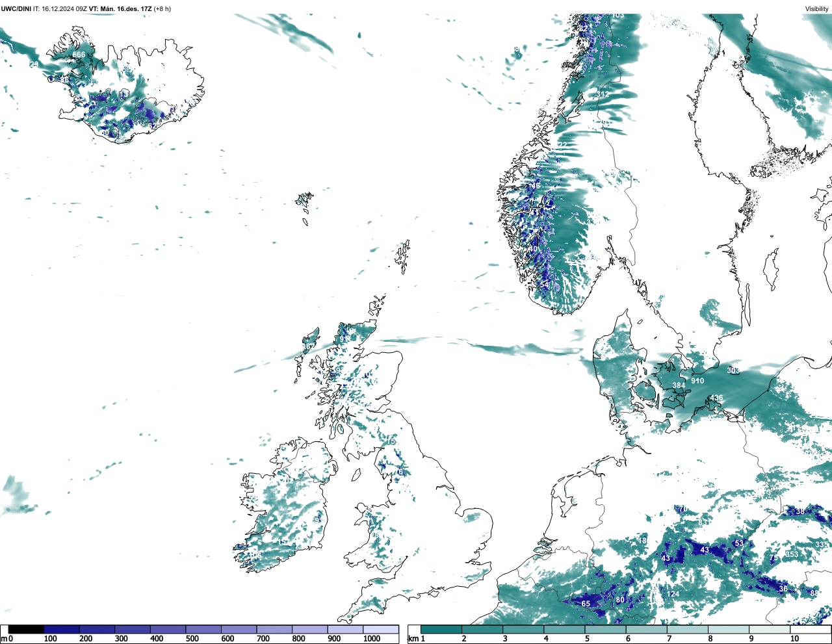This screenshot has width=832, height=644.
Task: Select the 9–10 km legend swatch
Action: 769,629
